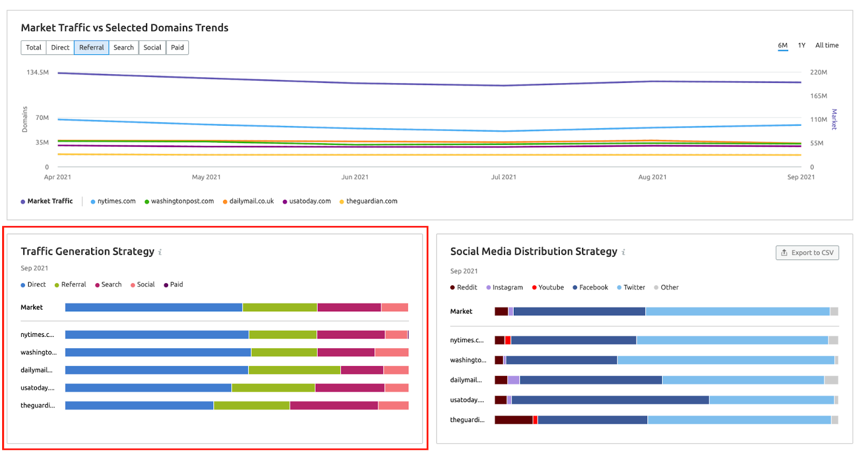Click theguardi... row Reddit segment in social chart
The image size is (868, 453).
(x=514, y=420)
